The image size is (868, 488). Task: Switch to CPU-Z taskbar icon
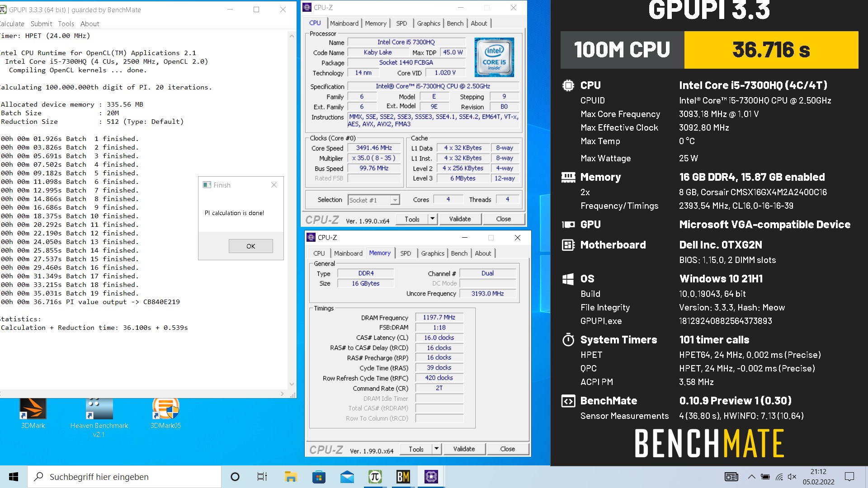coord(431,477)
